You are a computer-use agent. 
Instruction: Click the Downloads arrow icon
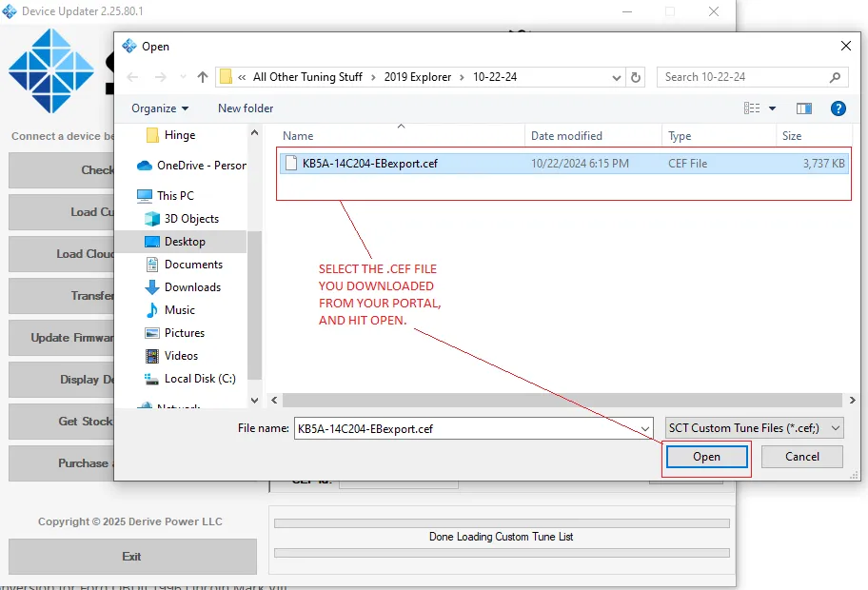tap(151, 287)
